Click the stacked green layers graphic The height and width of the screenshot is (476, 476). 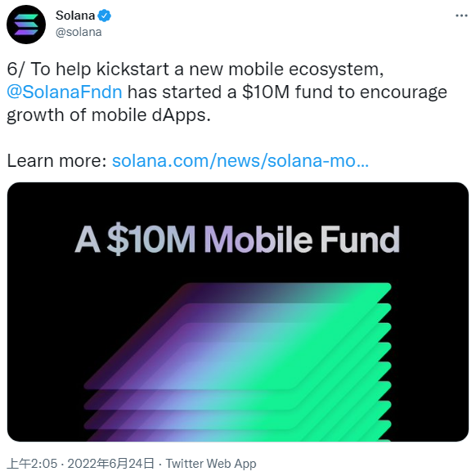[x=238, y=361]
